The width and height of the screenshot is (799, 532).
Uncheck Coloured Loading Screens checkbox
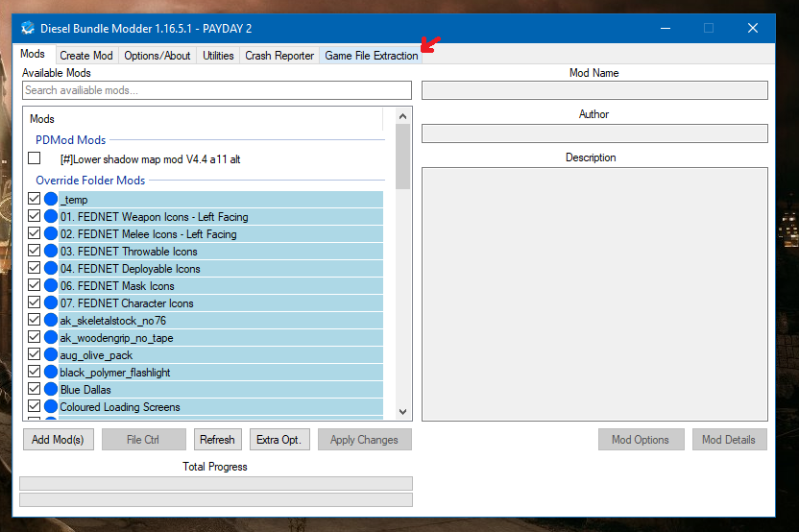coord(35,406)
